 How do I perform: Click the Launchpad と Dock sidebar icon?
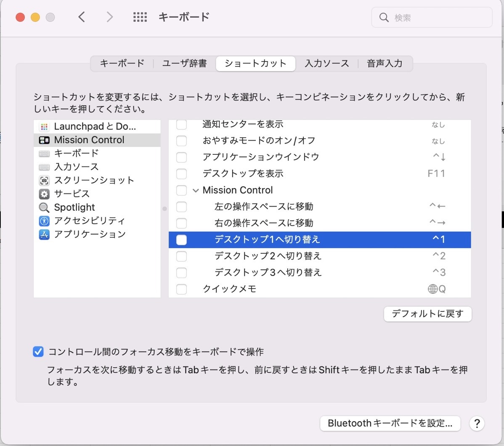pos(44,127)
